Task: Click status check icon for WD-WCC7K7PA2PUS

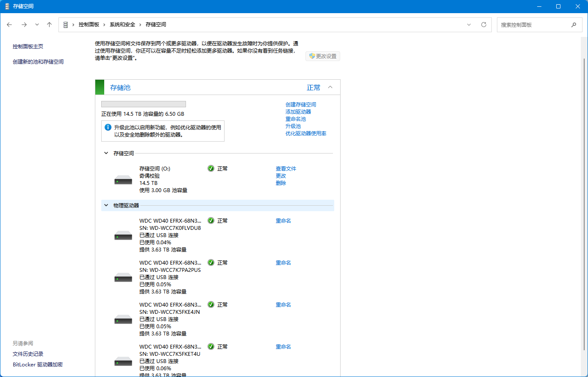Action: [x=211, y=263]
